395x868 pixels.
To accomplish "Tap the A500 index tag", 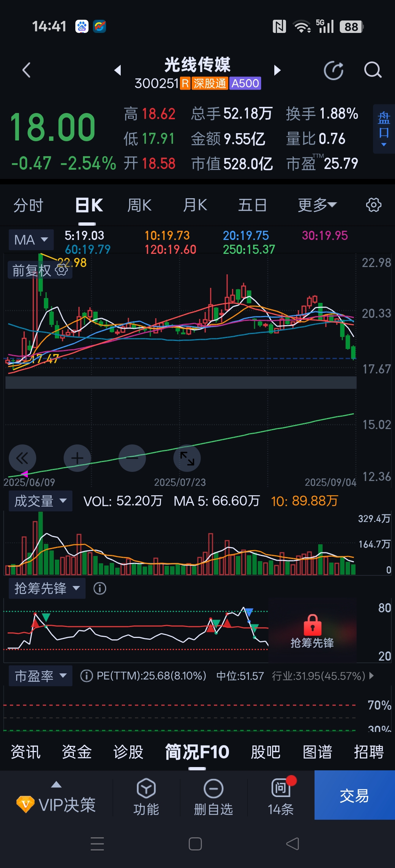I will [245, 83].
